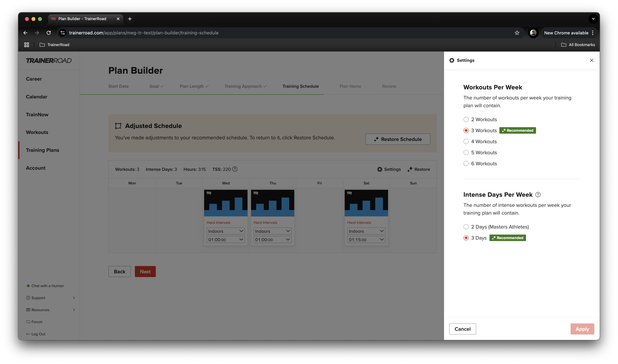Open Chat with a Human
This screenshot has width=618, height=364.
[45, 286]
